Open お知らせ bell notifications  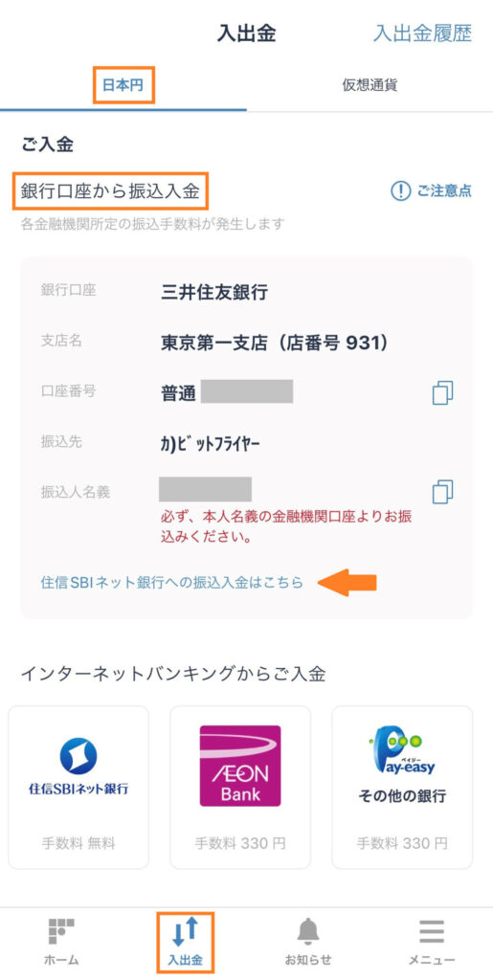(x=308, y=932)
